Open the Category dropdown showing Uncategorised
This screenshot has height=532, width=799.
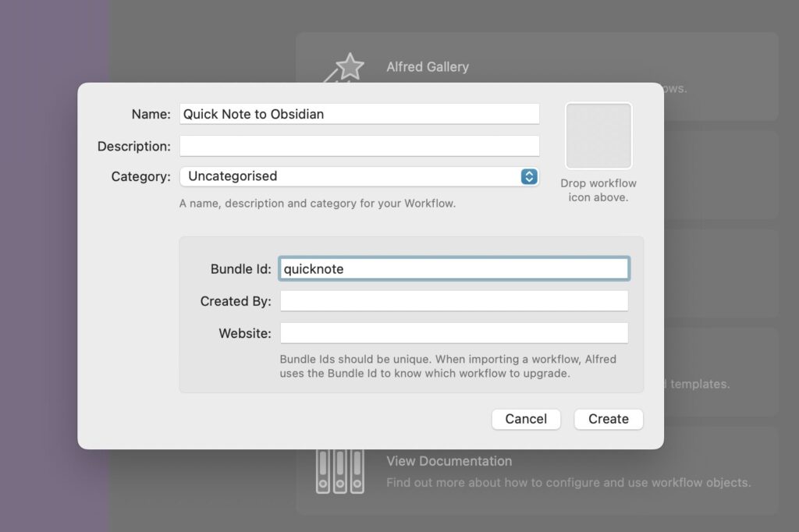tap(359, 176)
